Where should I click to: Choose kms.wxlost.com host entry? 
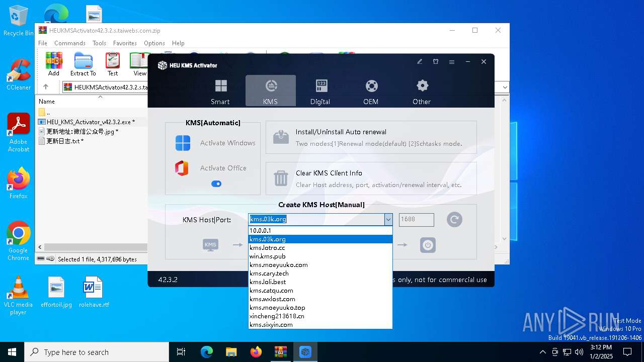(x=320, y=299)
